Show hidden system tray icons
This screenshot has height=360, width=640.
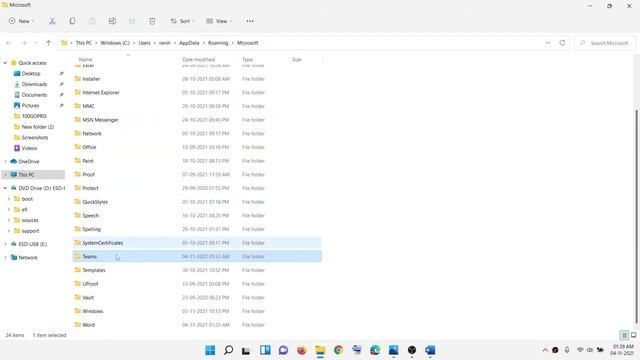(545, 350)
